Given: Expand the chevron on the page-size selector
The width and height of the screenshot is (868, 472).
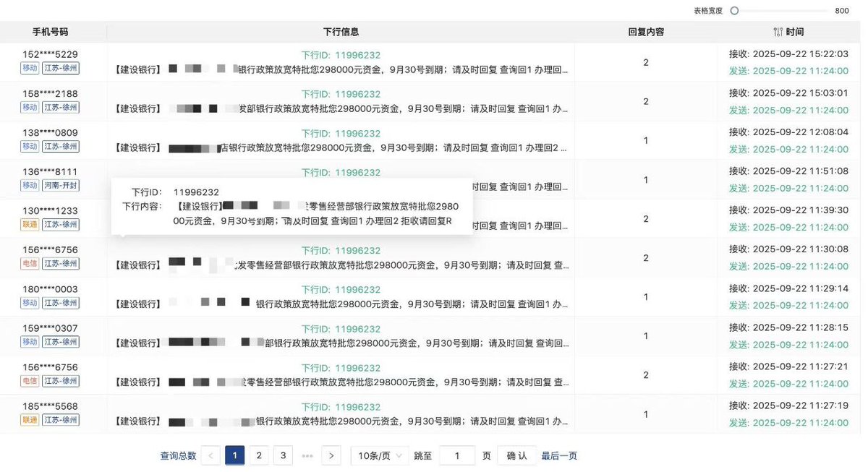Looking at the screenshot, I should (x=399, y=455).
